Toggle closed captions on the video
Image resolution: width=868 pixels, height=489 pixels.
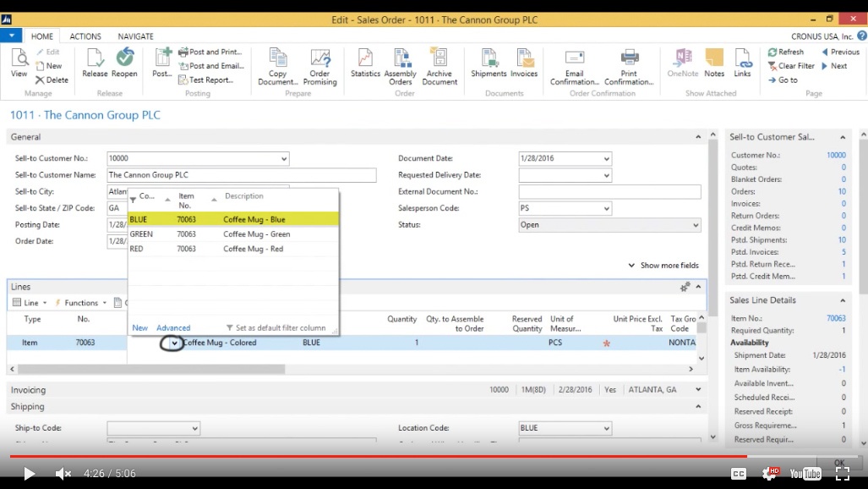coord(738,474)
